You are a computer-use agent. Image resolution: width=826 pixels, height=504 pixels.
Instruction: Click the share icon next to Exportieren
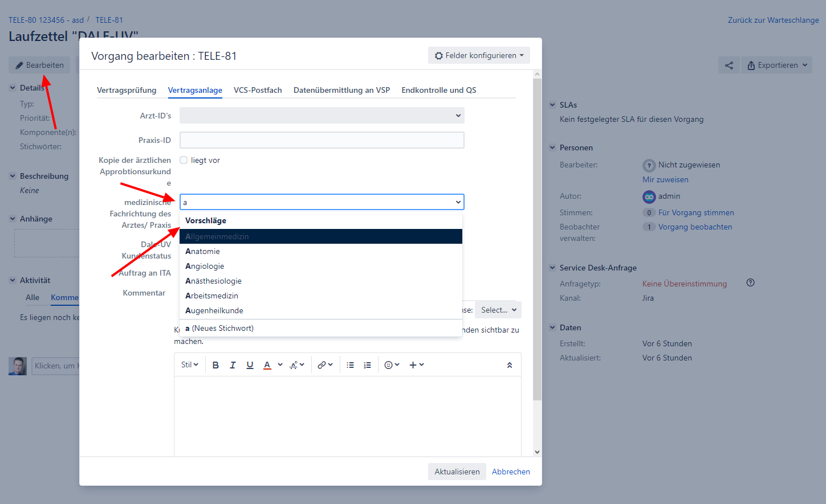(x=729, y=65)
